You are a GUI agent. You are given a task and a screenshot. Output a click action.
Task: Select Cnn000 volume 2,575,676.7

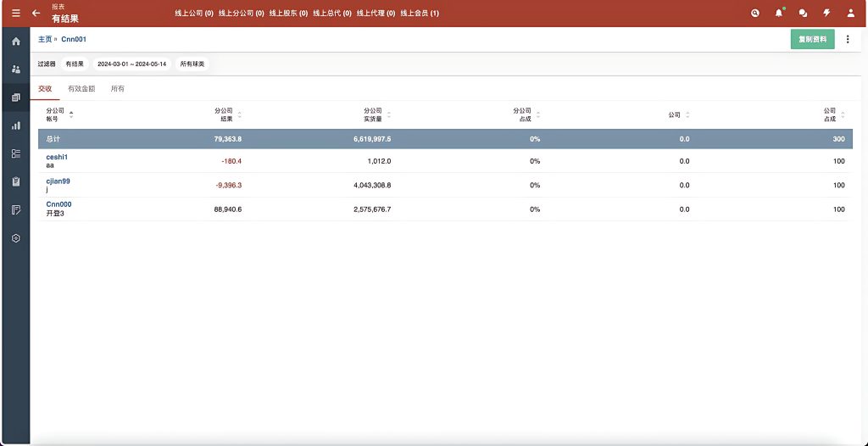[x=372, y=209]
